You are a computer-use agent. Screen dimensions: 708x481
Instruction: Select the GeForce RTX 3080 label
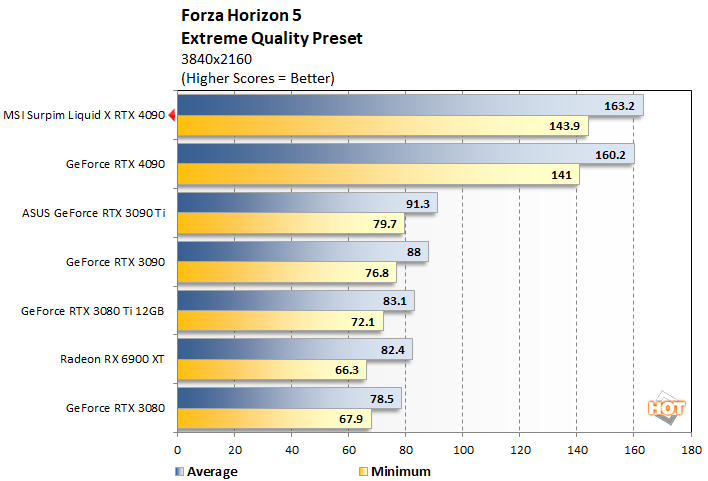coord(115,408)
